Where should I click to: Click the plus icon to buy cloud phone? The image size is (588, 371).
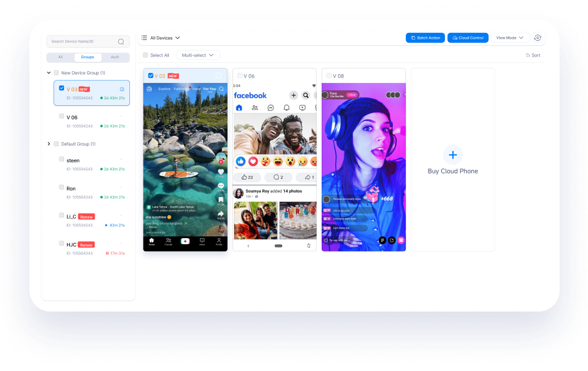(453, 155)
